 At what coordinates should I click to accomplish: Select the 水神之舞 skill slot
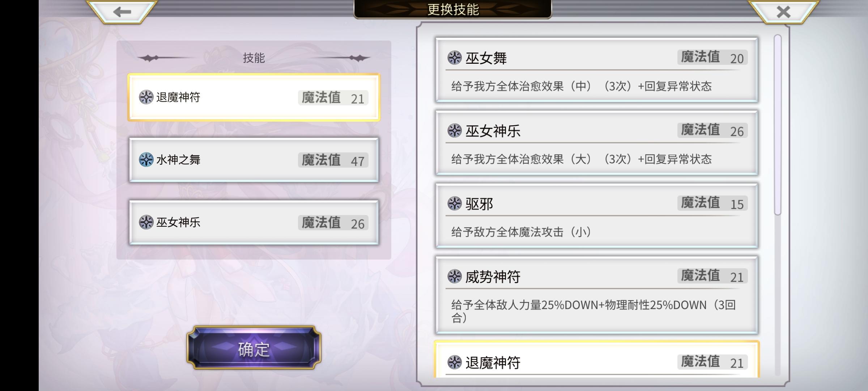tap(254, 160)
